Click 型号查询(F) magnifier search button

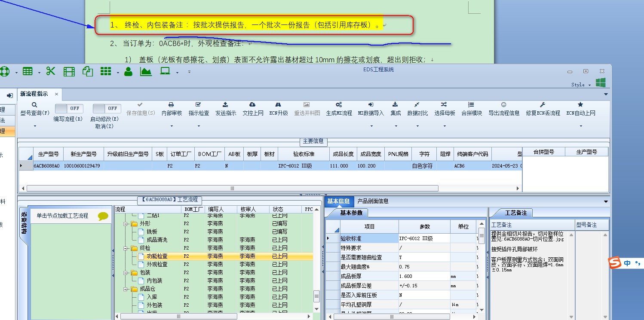pos(35,109)
